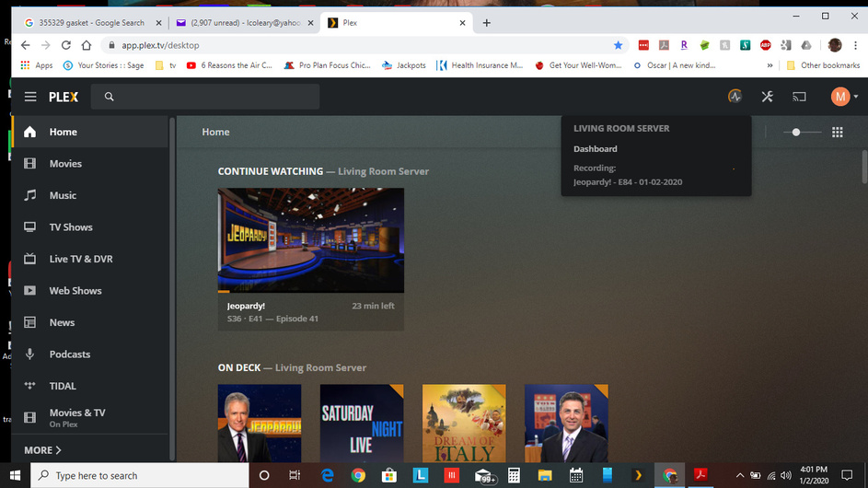
Task: Open News in sidebar
Action: (x=90, y=322)
